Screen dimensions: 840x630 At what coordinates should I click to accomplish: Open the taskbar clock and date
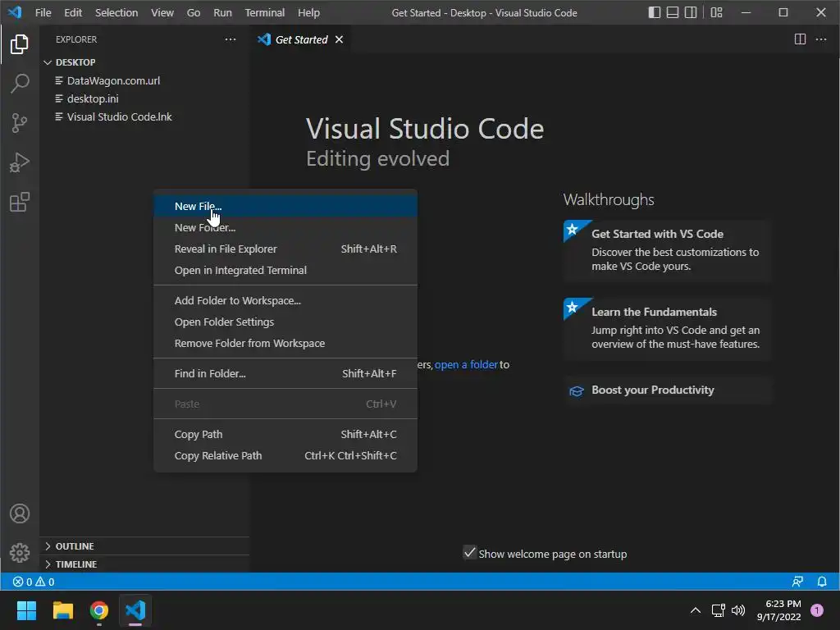(779, 610)
